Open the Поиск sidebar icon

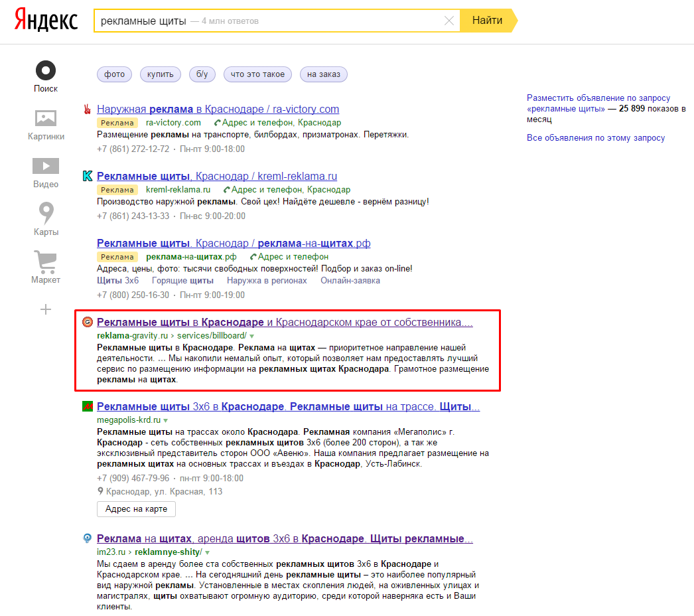pos(46,76)
